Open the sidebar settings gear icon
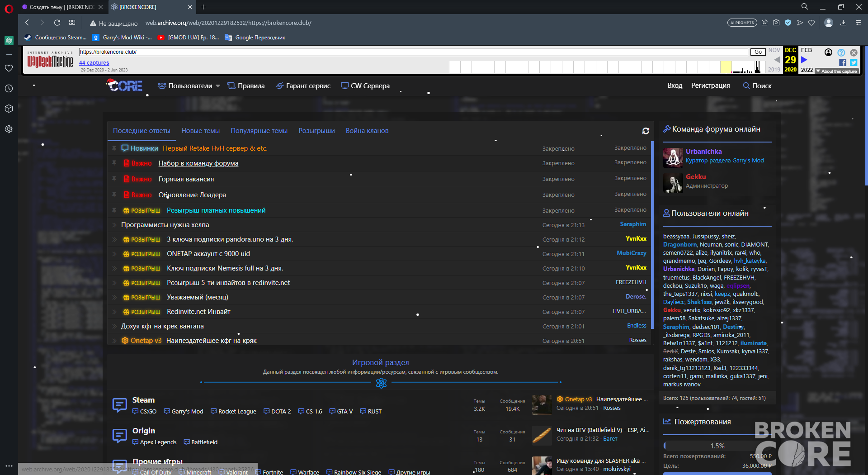 point(9,129)
